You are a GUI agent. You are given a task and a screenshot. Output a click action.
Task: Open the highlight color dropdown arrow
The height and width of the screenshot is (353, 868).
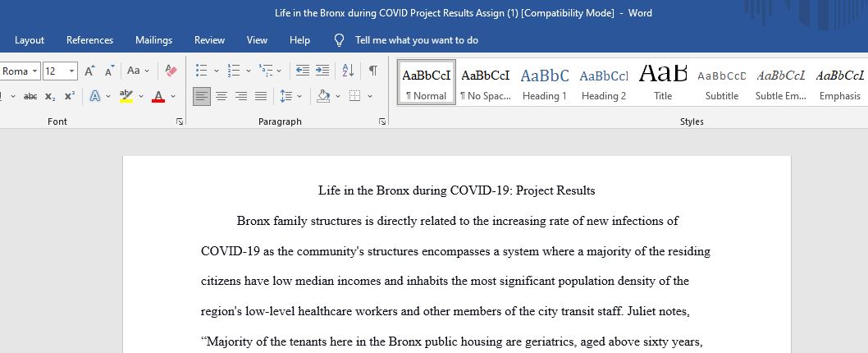(x=140, y=96)
